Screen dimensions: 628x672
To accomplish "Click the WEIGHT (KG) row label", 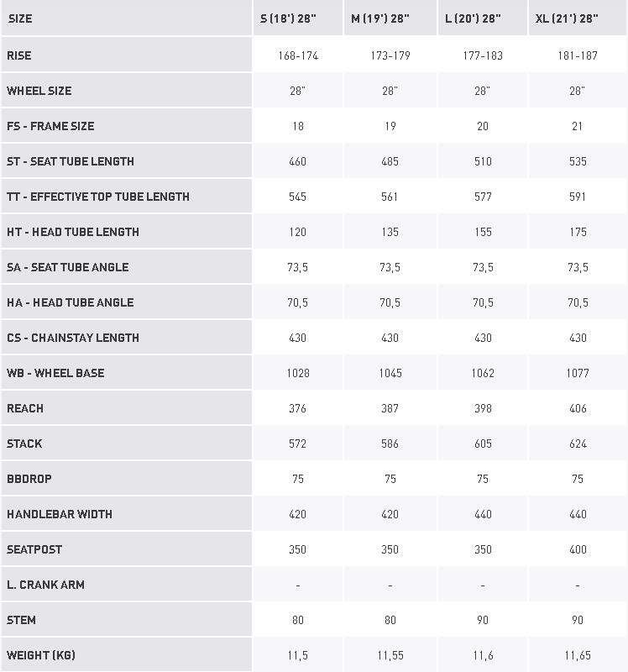I will (x=42, y=655).
